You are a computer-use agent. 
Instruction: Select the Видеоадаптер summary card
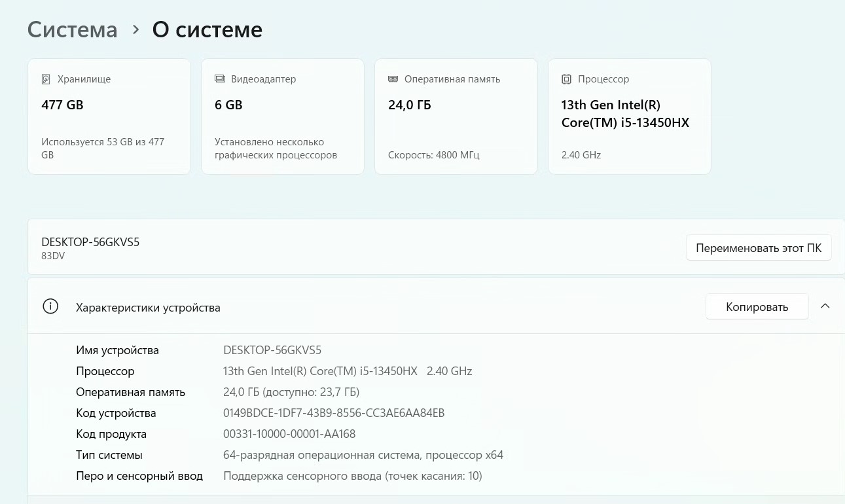(x=282, y=116)
